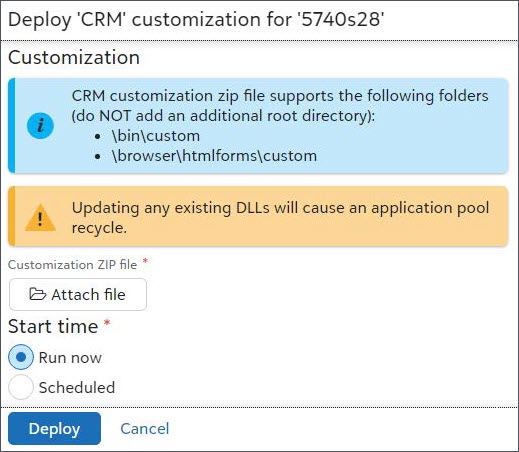519x452 pixels.
Task: Click the Attach file button
Action: click(x=78, y=295)
